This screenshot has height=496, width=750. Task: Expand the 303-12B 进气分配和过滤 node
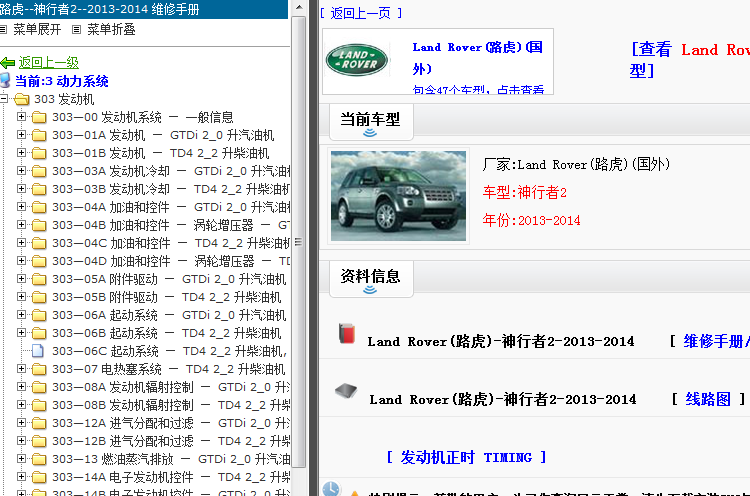[22, 441]
